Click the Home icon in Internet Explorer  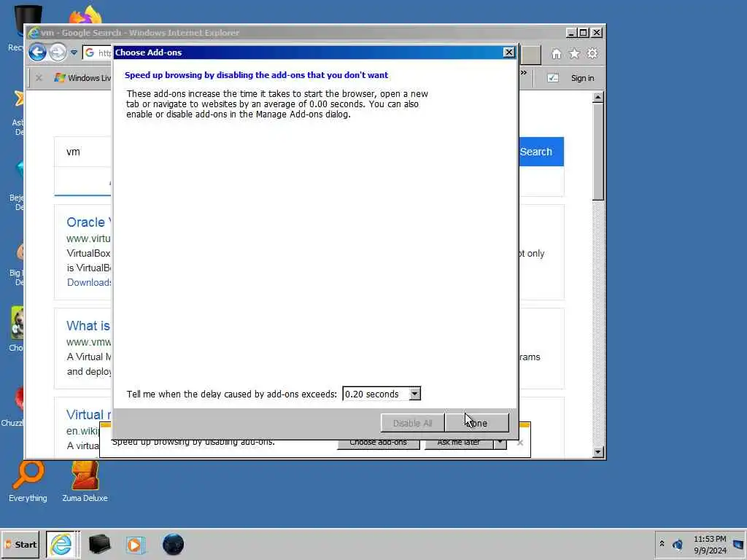point(556,54)
